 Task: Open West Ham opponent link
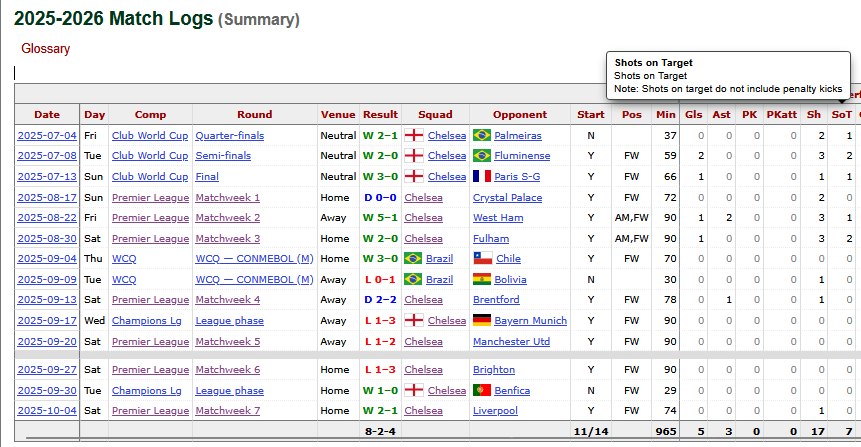tap(498, 218)
